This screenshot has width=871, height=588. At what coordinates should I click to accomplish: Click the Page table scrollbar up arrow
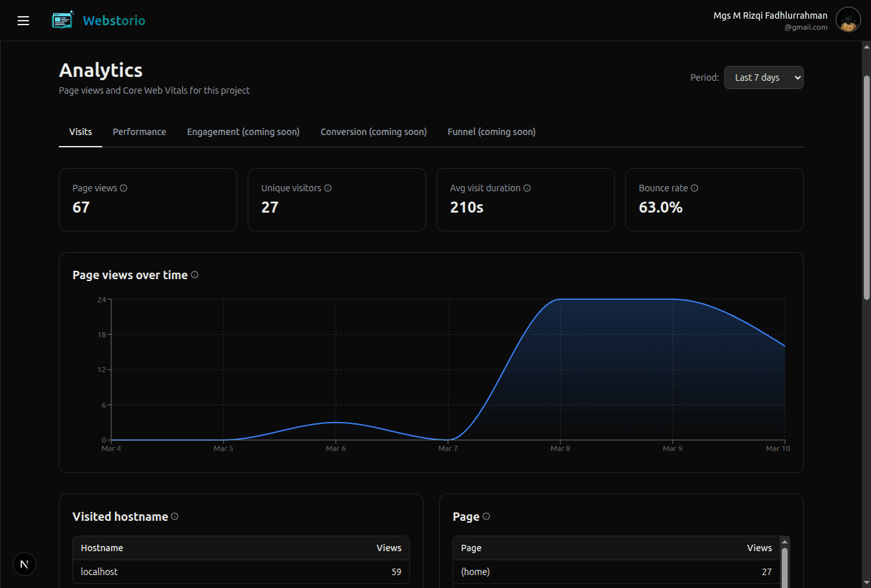click(784, 542)
